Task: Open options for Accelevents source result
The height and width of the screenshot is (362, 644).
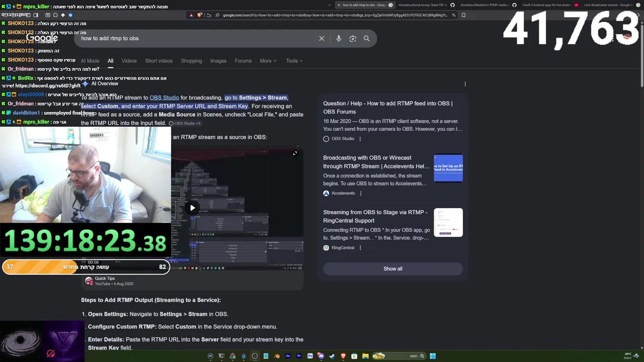Action: tap(361, 193)
